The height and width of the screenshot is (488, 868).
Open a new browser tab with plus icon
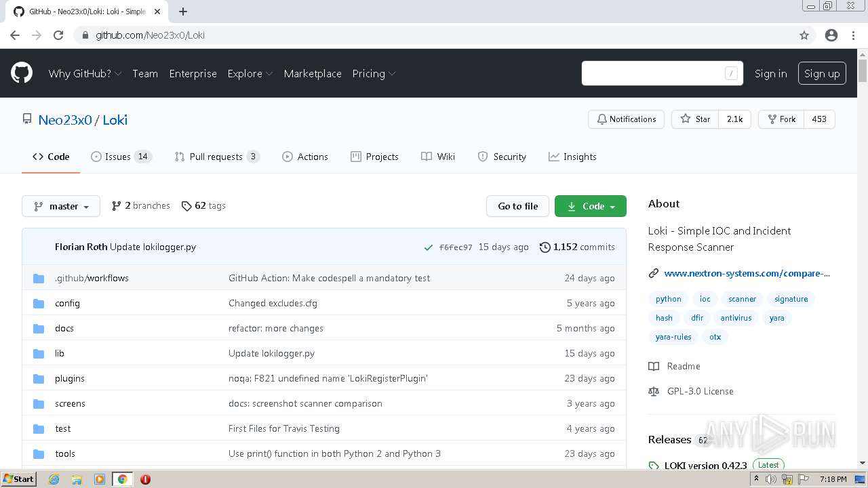coord(183,12)
